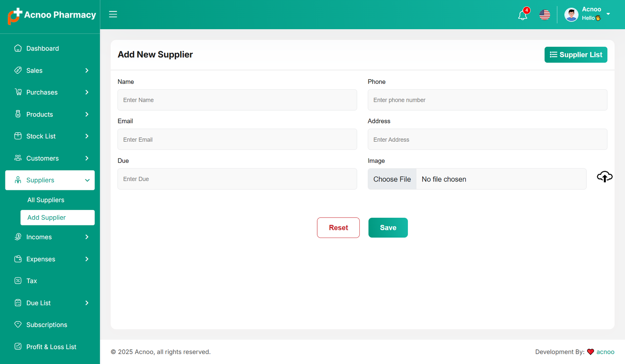The width and height of the screenshot is (625, 364).
Task: Open All Suppliers menu item
Action: point(46,200)
